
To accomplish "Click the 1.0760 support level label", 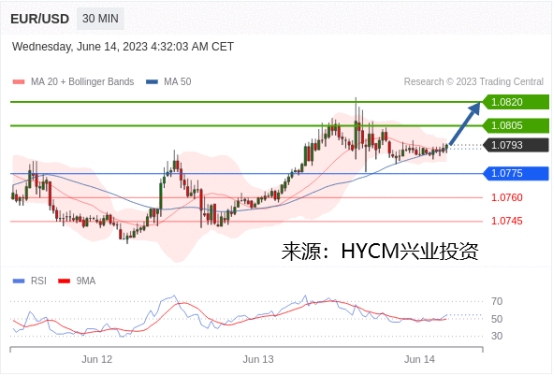I will [507, 198].
